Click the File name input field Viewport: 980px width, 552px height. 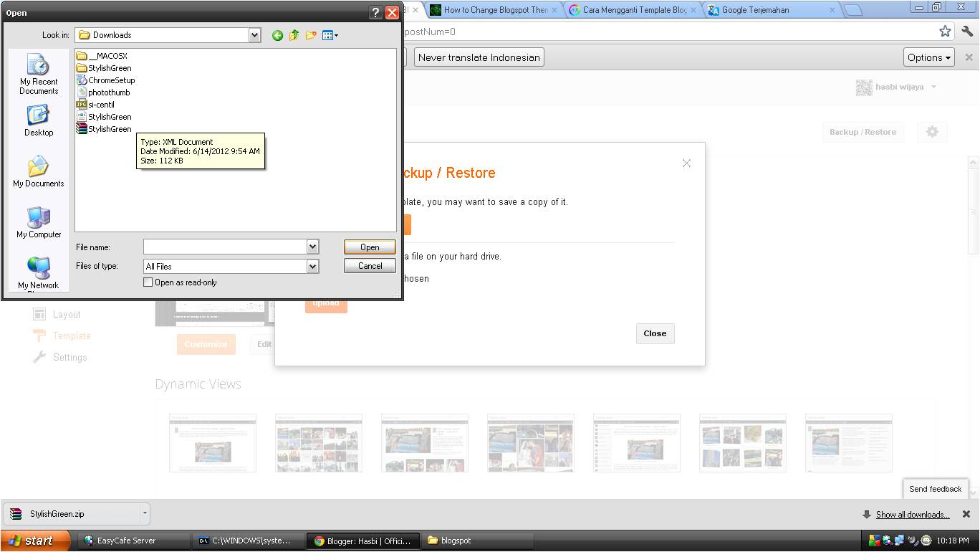pyautogui.click(x=225, y=247)
